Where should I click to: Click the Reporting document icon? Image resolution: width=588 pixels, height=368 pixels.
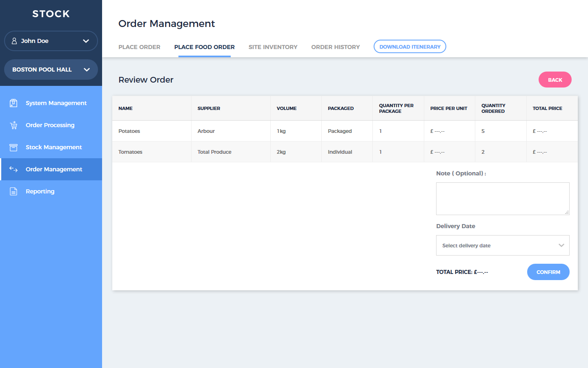pyautogui.click(x=13, y=191)
